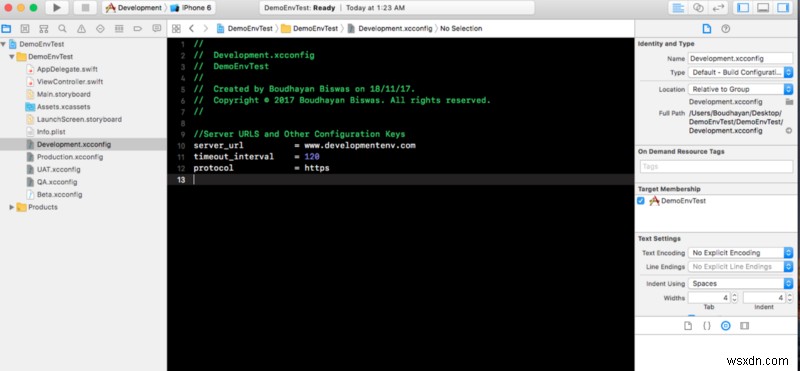Adjust the Indent width stepper

click(789, 298)
